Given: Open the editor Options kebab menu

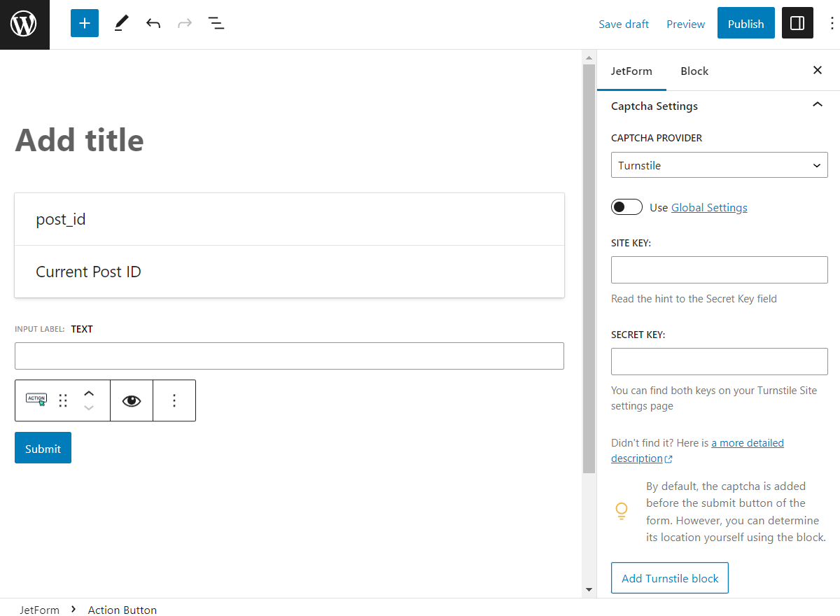Looking at the screenshot, I should tap(831, 23).
